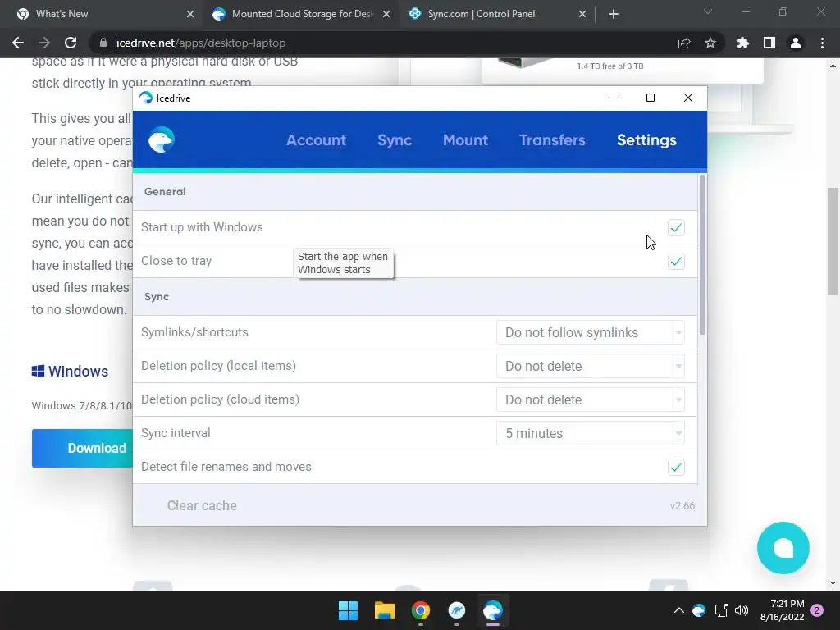Click the Icedrive system tray icon
Image resolution: width=840 pixels, height=630 pixels.
pos(699,610)
